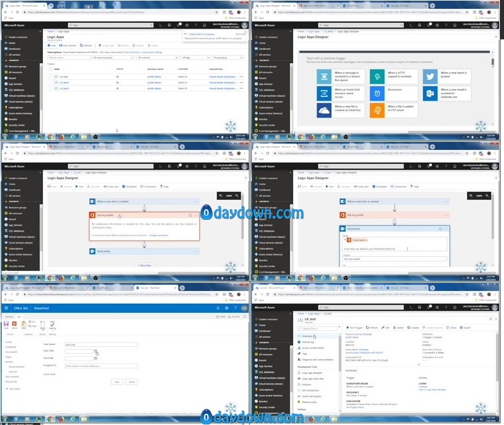Open the All resource groups dropdown
The image size is (504, 425).
tap(113, 58)
